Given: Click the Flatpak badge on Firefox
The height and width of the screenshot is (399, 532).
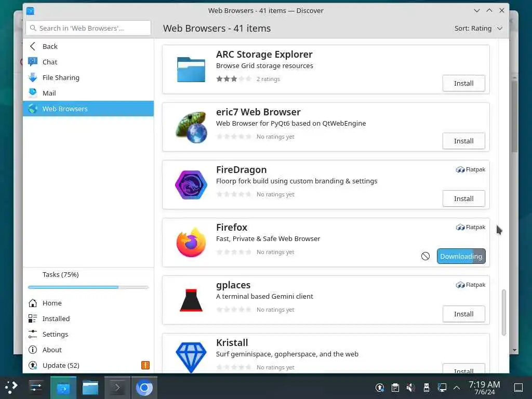Looking at the screenshot, I should coord(471,227).
